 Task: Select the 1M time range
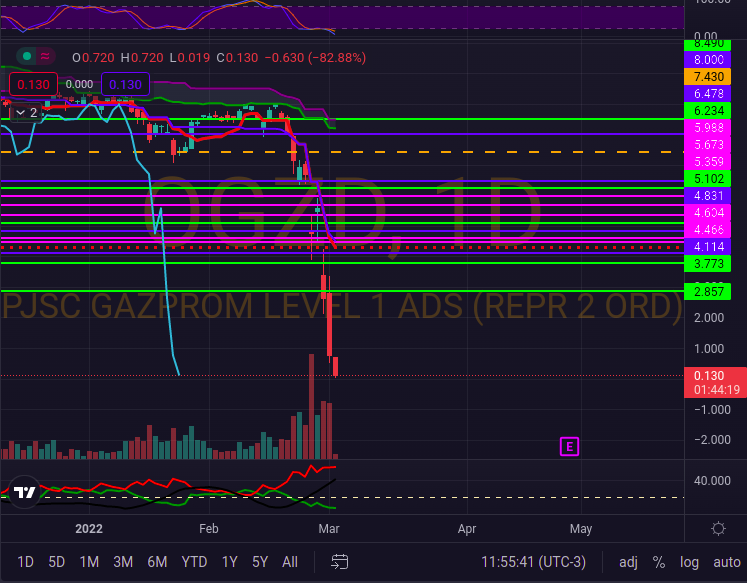tap(89, 562)
